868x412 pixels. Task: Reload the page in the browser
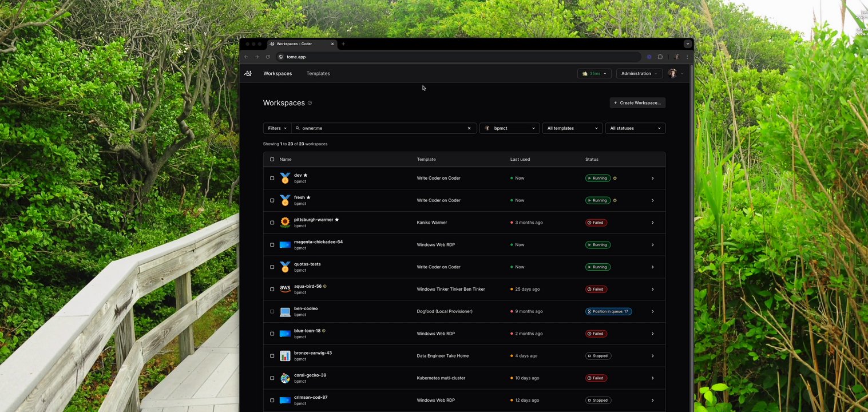click(x=267, y=57)
